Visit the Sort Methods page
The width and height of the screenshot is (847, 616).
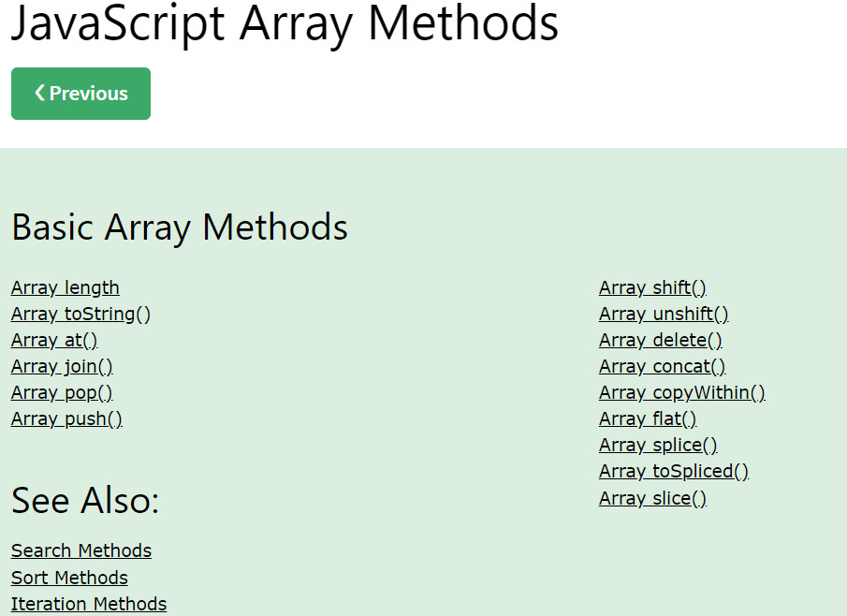click(69, 578)
